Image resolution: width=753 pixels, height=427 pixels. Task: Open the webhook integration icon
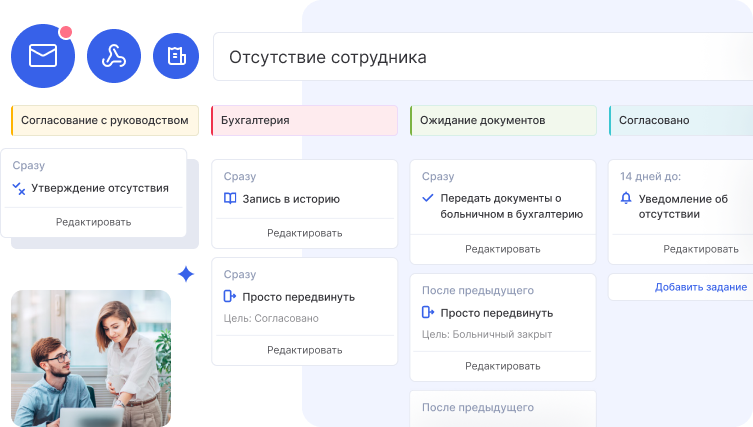click(x=114, y=56)
